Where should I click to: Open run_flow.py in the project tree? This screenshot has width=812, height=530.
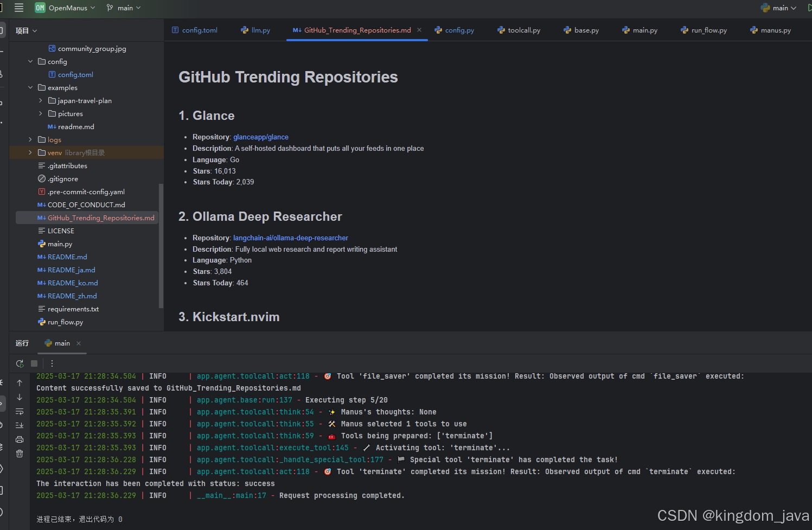point(60,322)
